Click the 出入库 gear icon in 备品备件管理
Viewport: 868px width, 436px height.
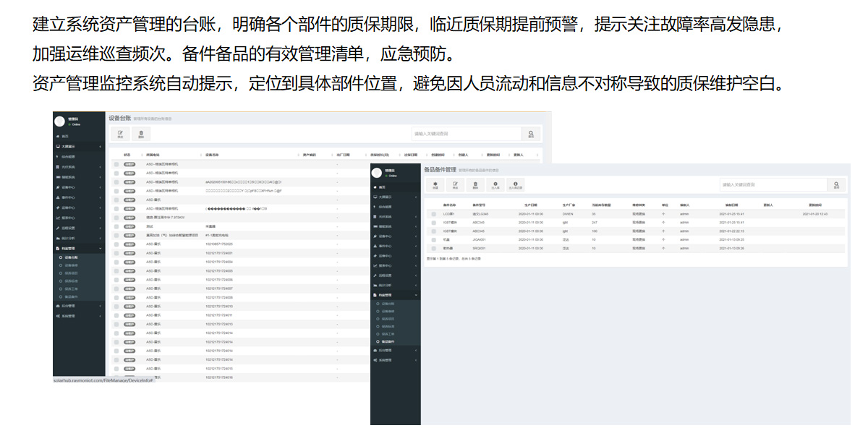click(x=495, y=185)
